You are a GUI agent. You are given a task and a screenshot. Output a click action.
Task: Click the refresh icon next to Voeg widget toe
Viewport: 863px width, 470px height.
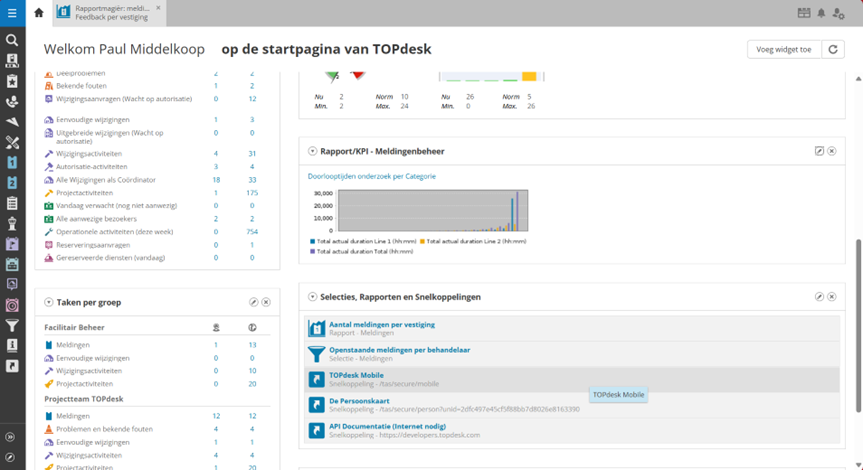tap(833, 49)
